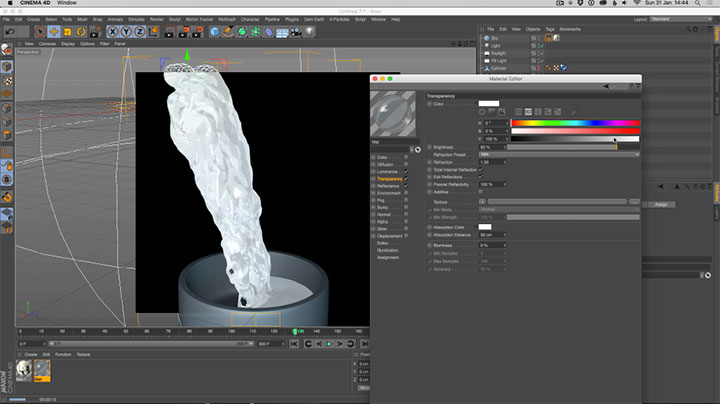
Task: Click the Blurriness value stepper
Action: 505,245
